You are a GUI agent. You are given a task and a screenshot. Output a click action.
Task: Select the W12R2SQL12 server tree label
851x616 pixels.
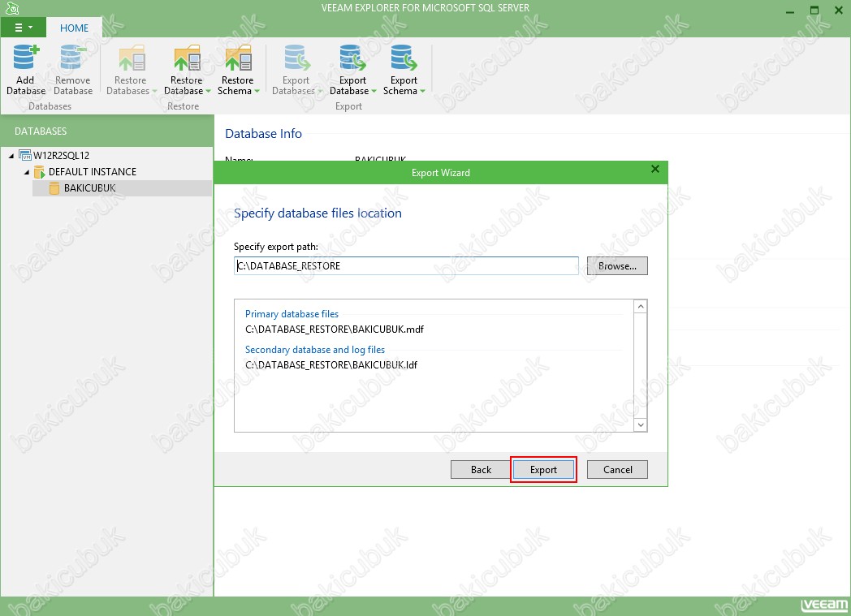[x=62, y=156]
